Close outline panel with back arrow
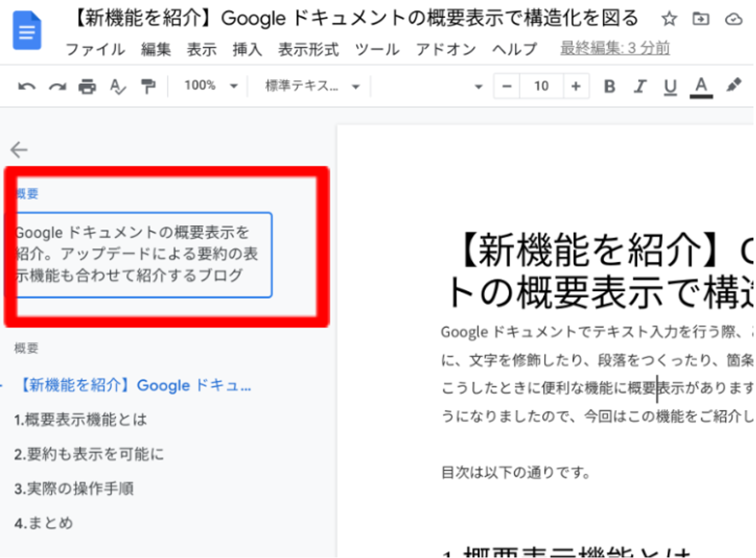The height and width of the screenshot is (558, 756). [19, 150]
